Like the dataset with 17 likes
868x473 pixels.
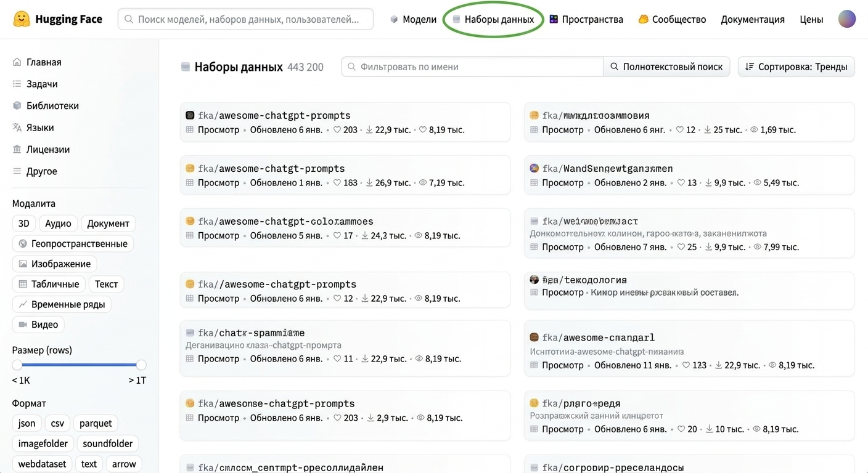337,235
